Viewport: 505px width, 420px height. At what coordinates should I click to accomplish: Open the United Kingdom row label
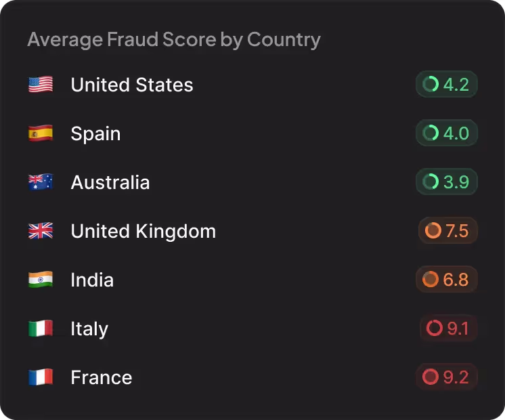(x=143, y=231)
